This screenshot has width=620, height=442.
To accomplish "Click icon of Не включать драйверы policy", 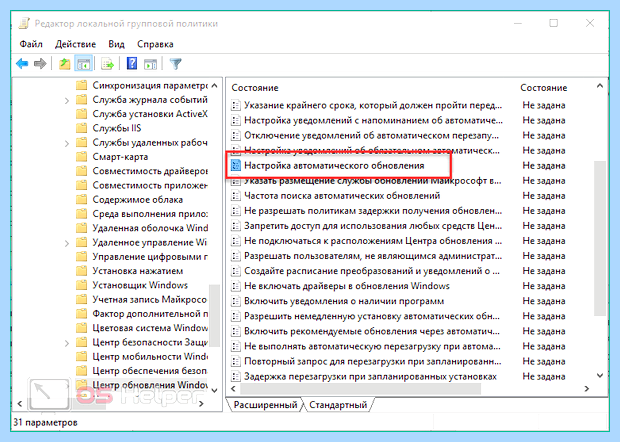I will (236, 286).
